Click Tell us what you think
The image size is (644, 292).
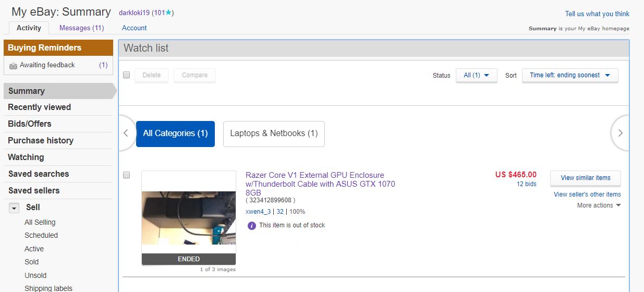(597, 14)
